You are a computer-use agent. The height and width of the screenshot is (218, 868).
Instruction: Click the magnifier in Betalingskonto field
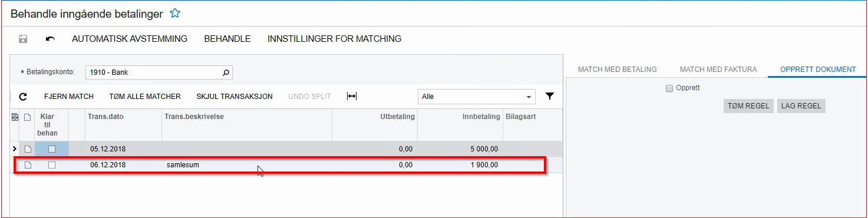click(226, 72)
